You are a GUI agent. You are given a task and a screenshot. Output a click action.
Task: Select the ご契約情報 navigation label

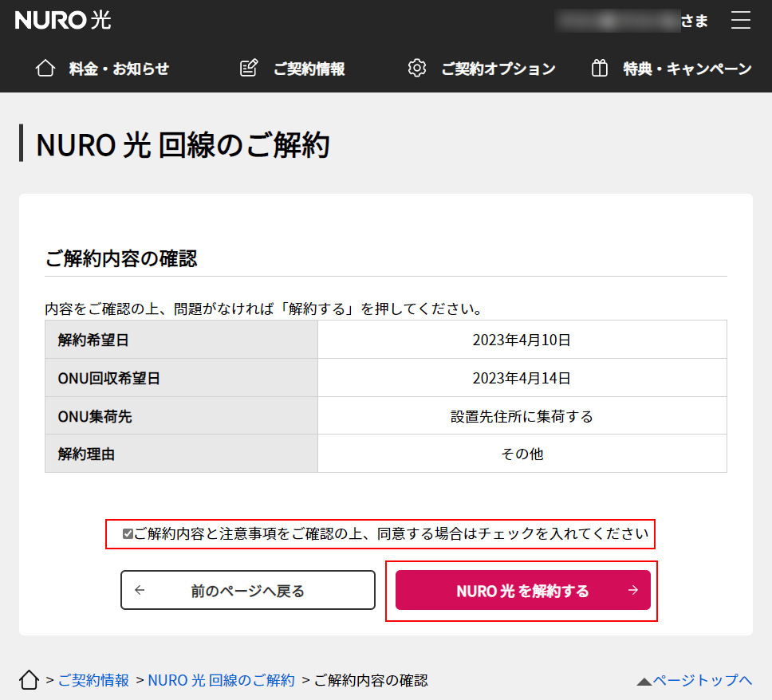[309, 69]
